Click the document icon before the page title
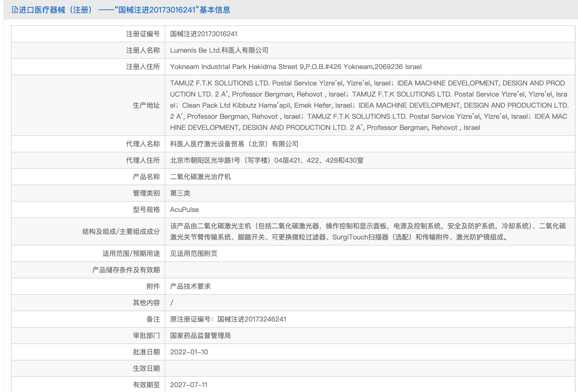Screen dimensions: 578x392 15,10
